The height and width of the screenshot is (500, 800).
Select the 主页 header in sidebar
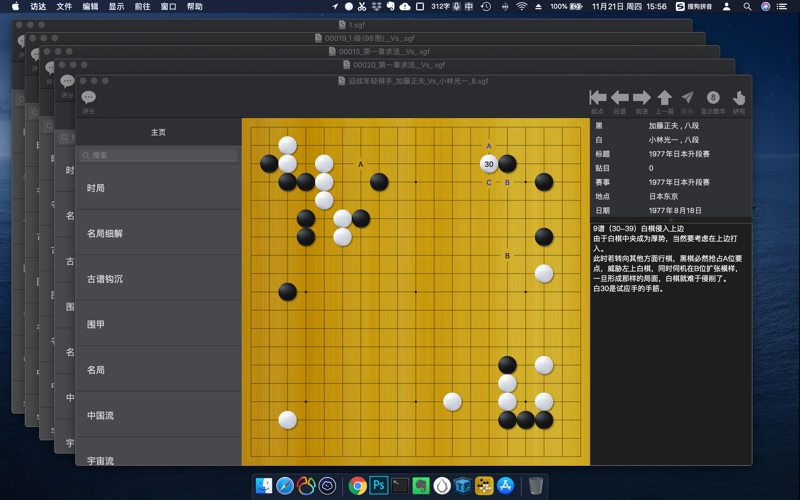click(158, 132)
